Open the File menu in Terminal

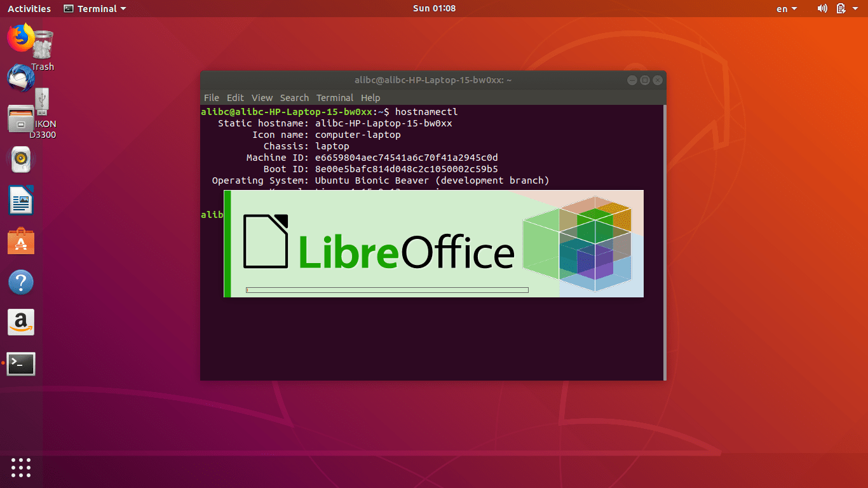click(212, 98)
